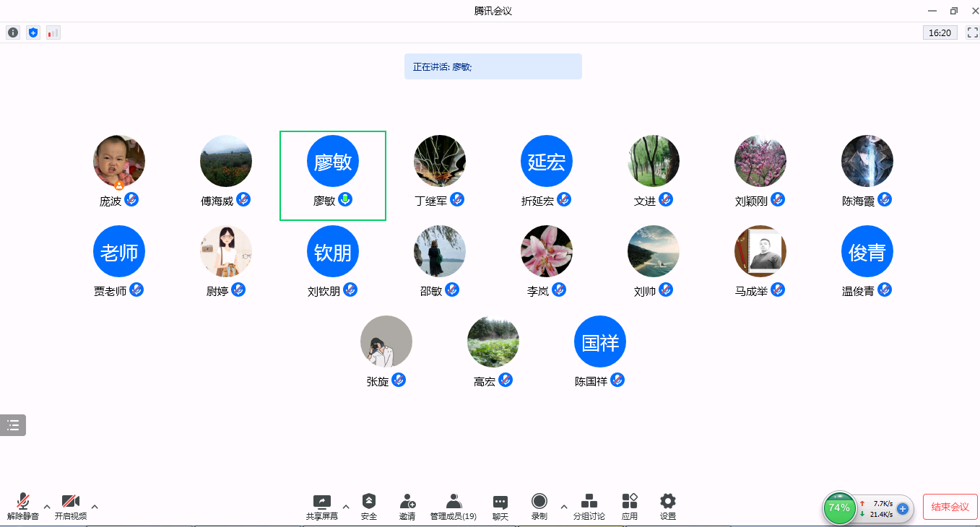Expand share options arrow beside 共享屏幕
The height and width of the screenshot is (527, 980).
(x=346, y=507)
